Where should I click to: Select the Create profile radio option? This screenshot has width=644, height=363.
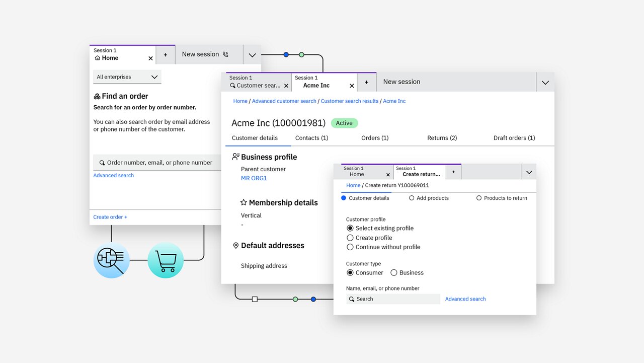coord(350,238)
